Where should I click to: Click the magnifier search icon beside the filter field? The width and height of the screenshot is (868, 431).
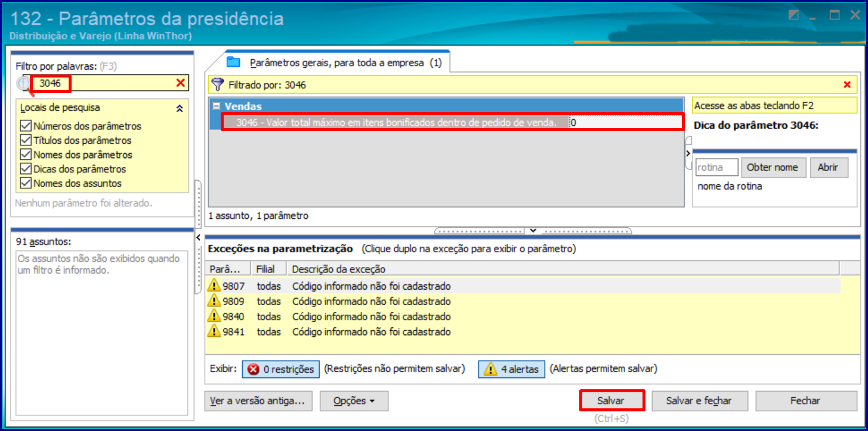(x=24, y=84)
